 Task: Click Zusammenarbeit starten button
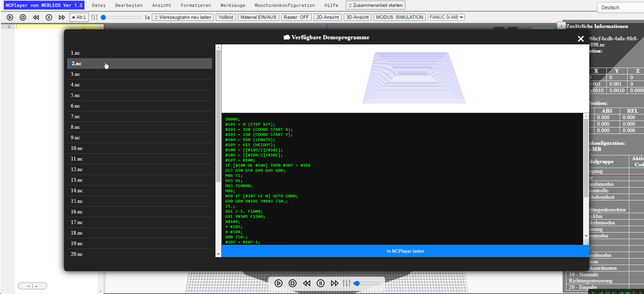point(376,5)
